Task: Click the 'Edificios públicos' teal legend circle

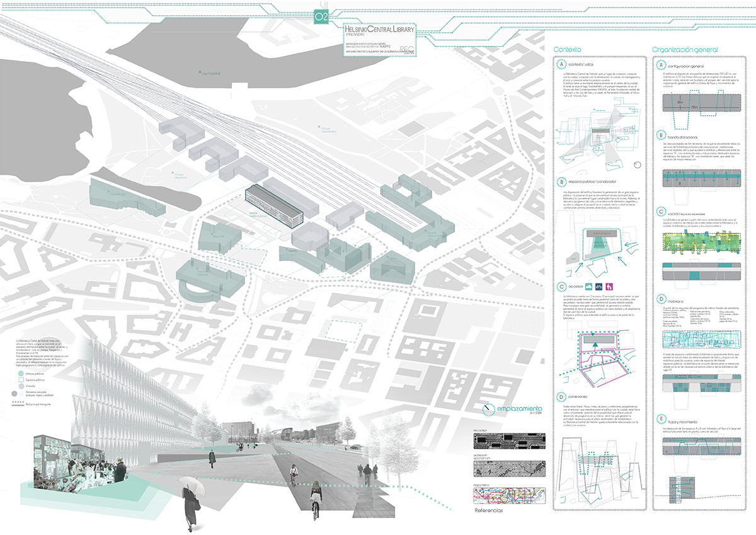Action: click(x=22, y=372)
